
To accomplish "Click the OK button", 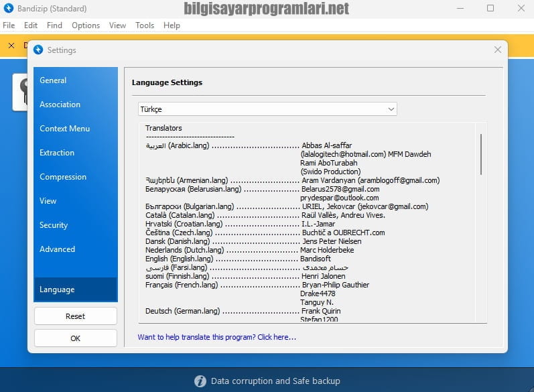I will tap(76, 338).
